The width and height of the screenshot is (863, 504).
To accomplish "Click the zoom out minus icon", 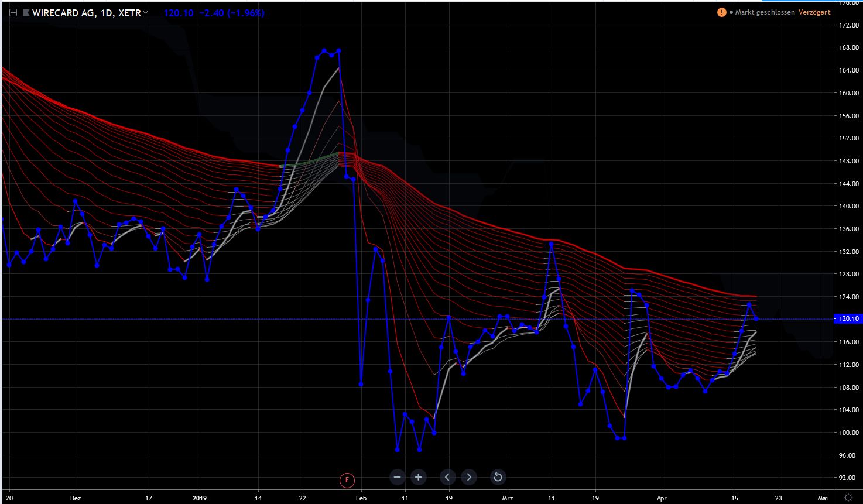I will click(397, 477).
